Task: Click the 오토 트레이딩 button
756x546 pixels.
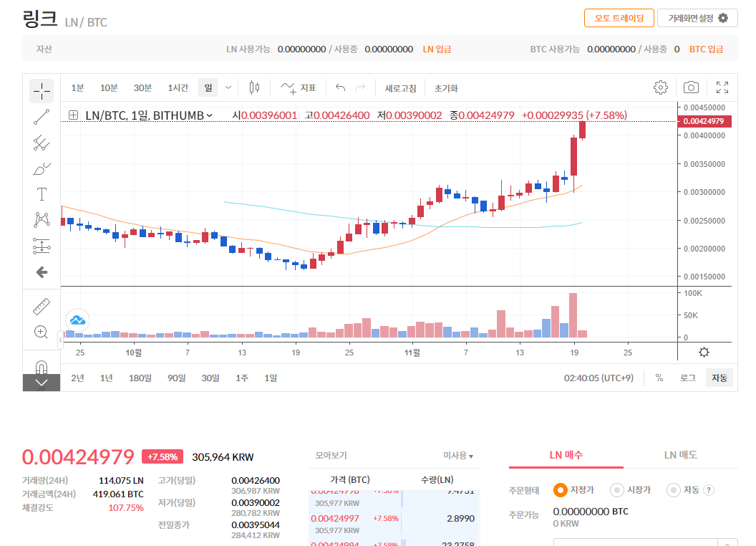Action: (619, 19)
